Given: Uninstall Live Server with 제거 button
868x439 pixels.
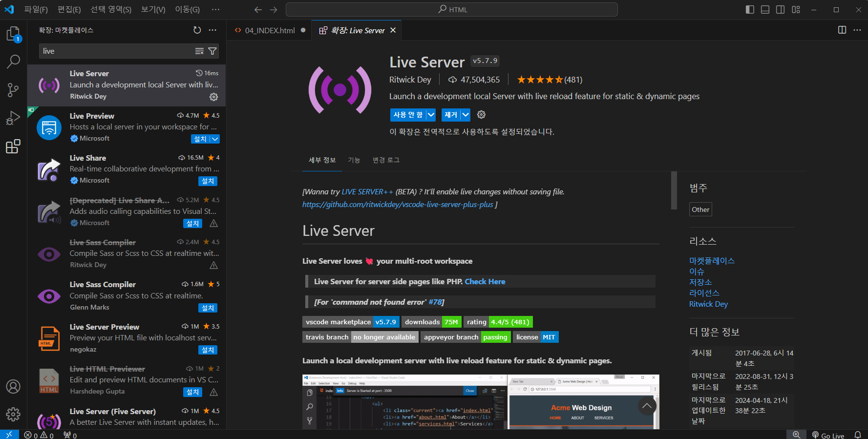Looking at the screenshot, I should 451,115.
